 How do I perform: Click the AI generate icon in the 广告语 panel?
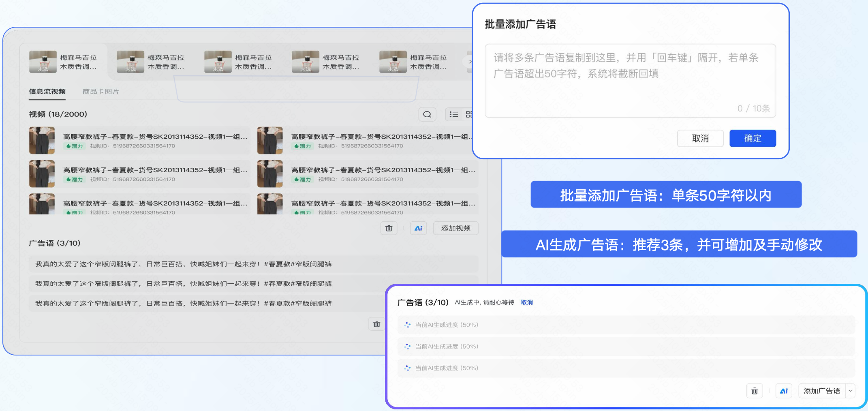pos(783,390)
